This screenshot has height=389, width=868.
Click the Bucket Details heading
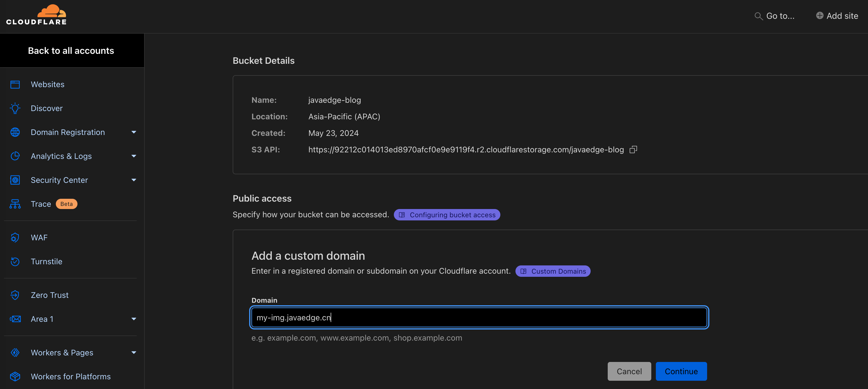[x=263, y=61]
